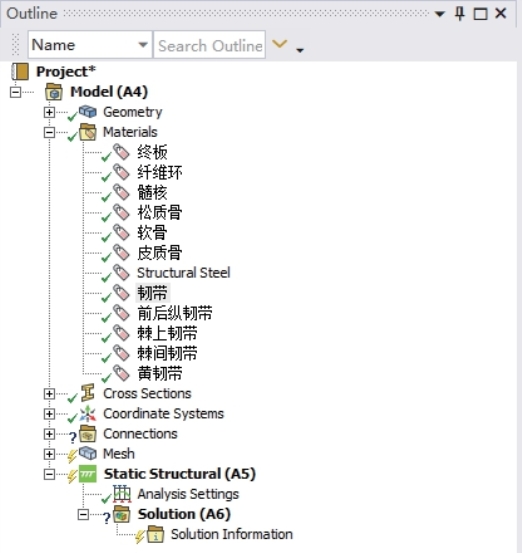Select the Coordinate Systems triad icon
522x553 pixels.
87,413
